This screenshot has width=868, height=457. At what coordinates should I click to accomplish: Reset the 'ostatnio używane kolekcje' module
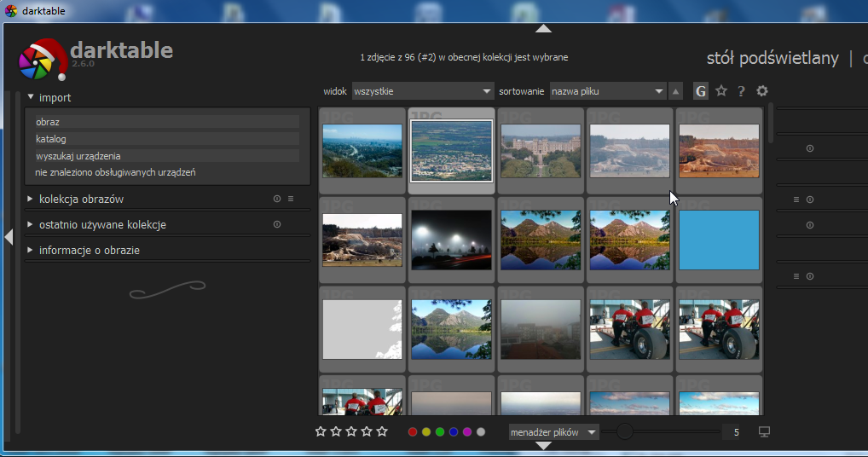277,225
